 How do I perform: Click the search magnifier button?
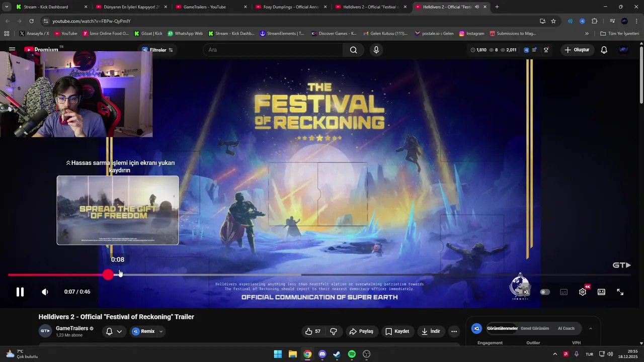click(x=353, y=50)
